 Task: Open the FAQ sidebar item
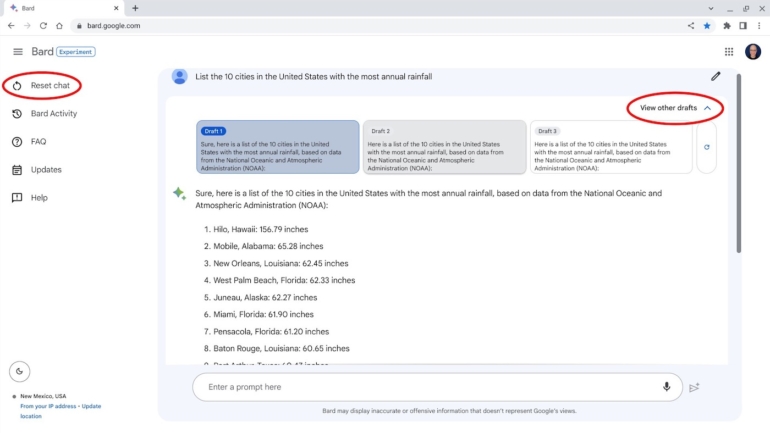click(x=38, y=142)
